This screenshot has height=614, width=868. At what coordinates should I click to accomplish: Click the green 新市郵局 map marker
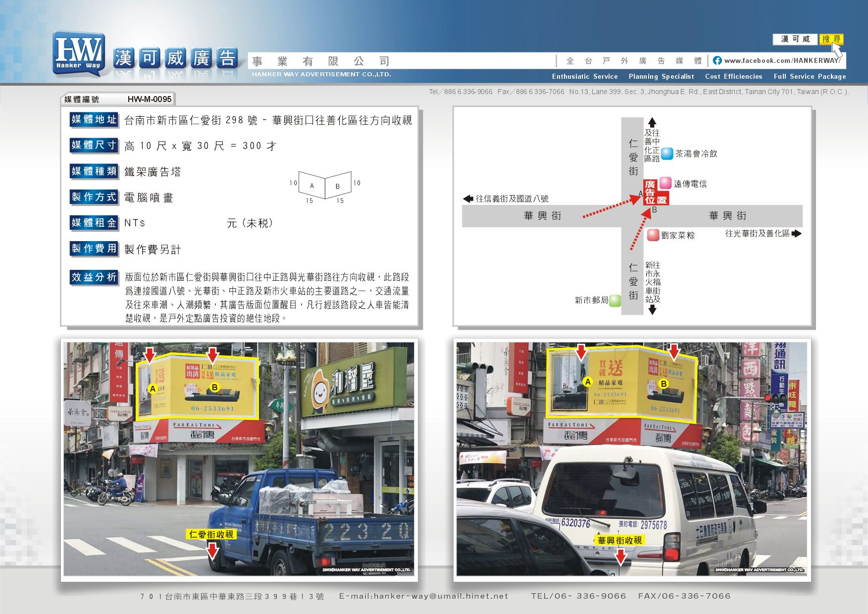pyautogui.click(x=615, y=300)
